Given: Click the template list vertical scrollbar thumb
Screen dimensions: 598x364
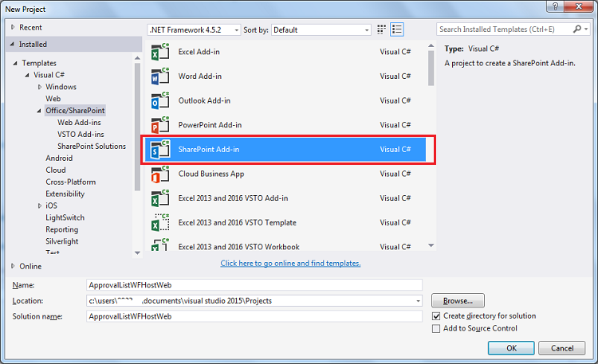Looking at the screenshot, I should click(x=431, y=68).
